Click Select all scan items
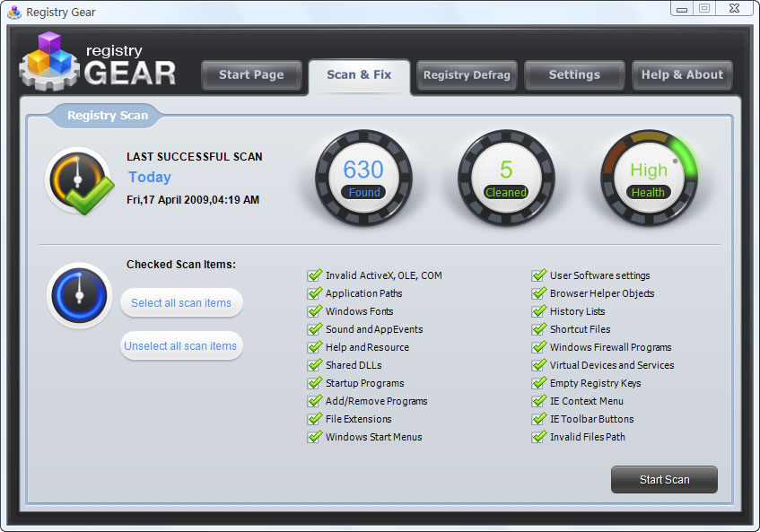This screenshot has height=532, width=760. pos(181,303)
